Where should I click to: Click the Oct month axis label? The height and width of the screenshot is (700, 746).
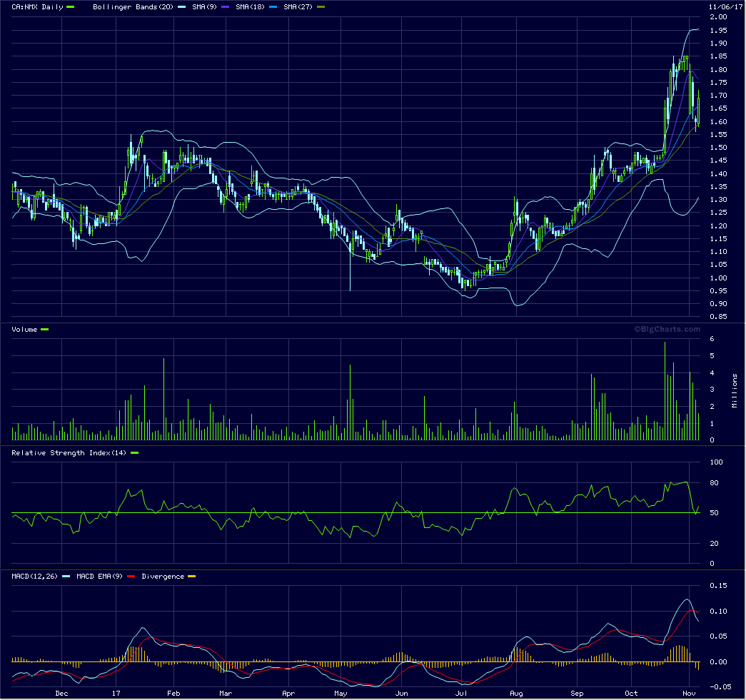[x=631, y=694]
